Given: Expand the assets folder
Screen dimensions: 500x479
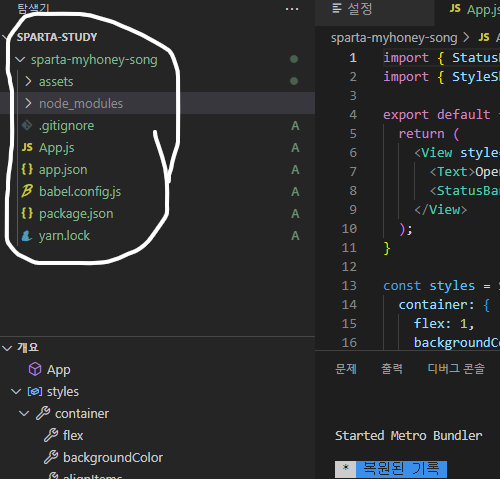Looking at the screenshot, I should [x=28, y=81].
